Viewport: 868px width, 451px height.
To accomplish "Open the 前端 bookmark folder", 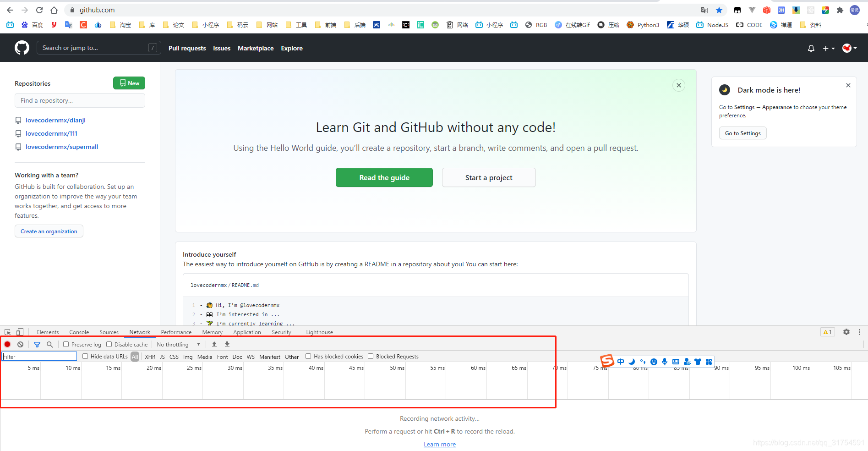I will click(x=326, y=25).
